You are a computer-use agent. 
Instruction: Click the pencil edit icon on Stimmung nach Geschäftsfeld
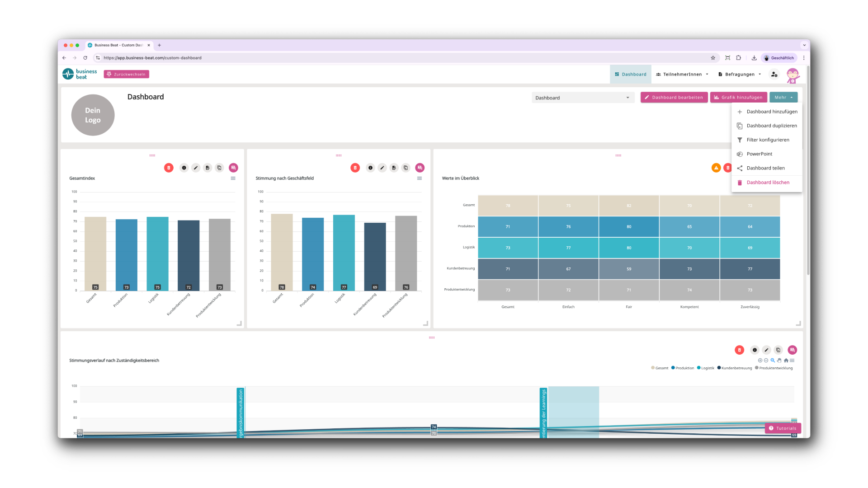click(x=382, y=168)
